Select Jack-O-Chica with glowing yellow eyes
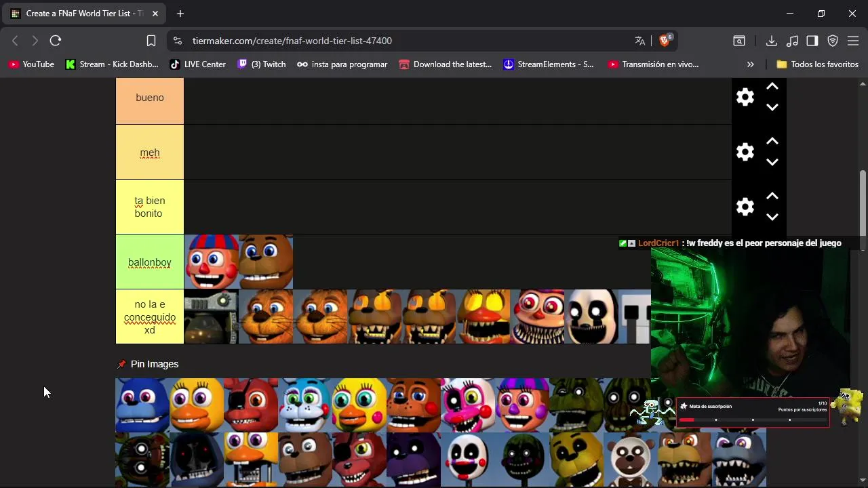The image size is (868, 488). [483, 317]
